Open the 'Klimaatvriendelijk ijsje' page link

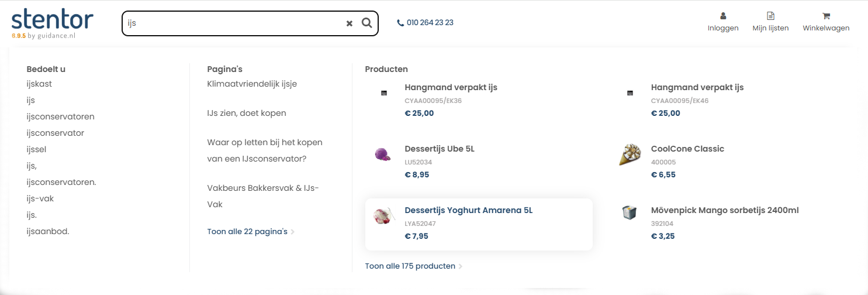click(x=252, y=84)
